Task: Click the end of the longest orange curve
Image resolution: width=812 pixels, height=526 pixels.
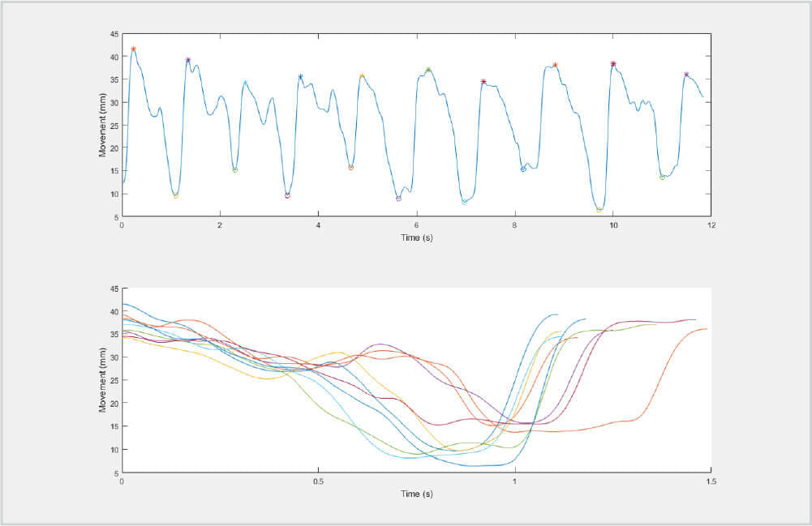Action: pyautogui.click(x=707, y=328)
